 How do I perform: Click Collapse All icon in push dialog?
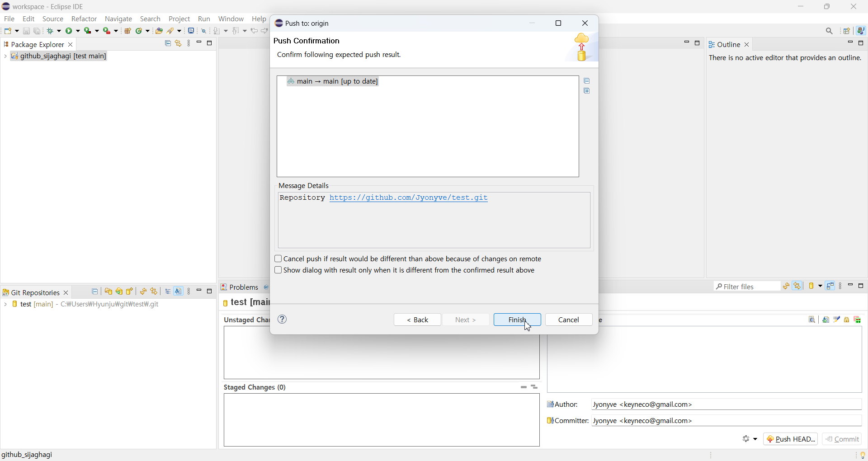587,81
